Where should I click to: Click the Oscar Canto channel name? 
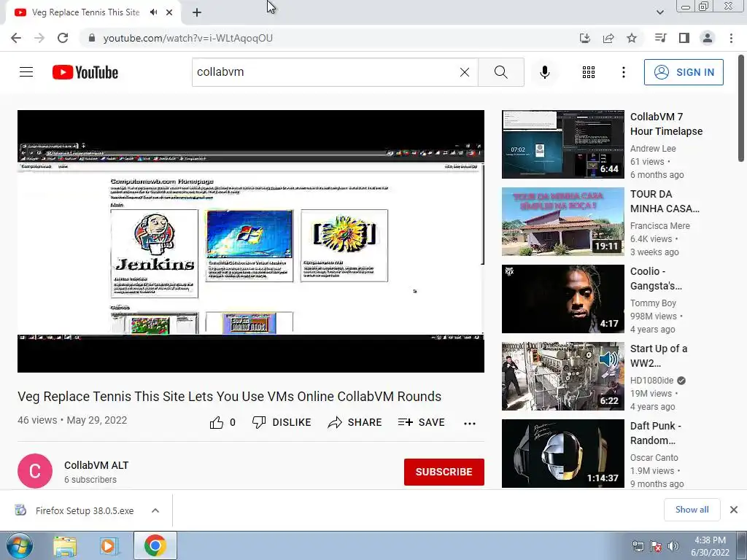[x=654, y=458]
